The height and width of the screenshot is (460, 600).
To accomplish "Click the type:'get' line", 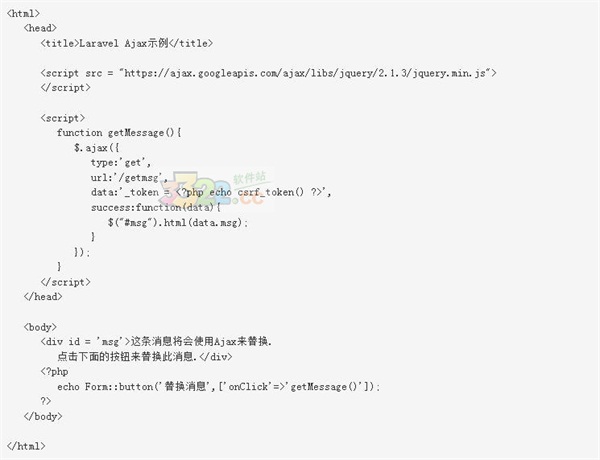I will click(x=121, y=163).
